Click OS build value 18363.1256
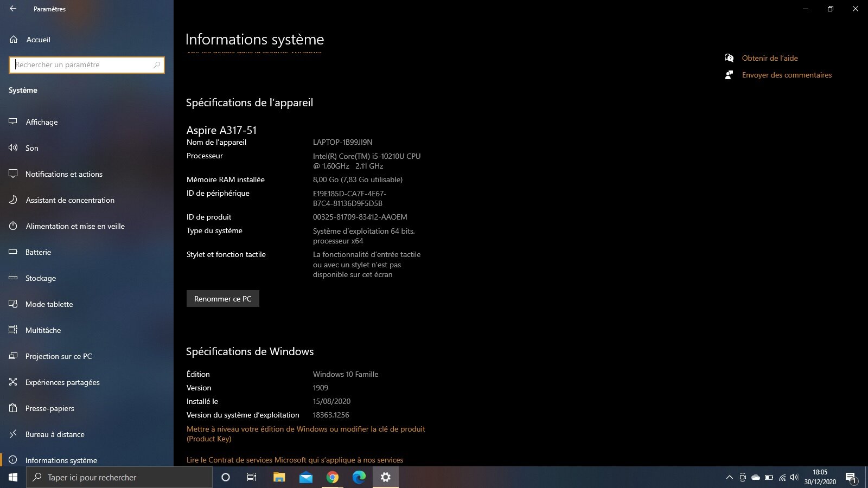 click(x=331, y=415)
